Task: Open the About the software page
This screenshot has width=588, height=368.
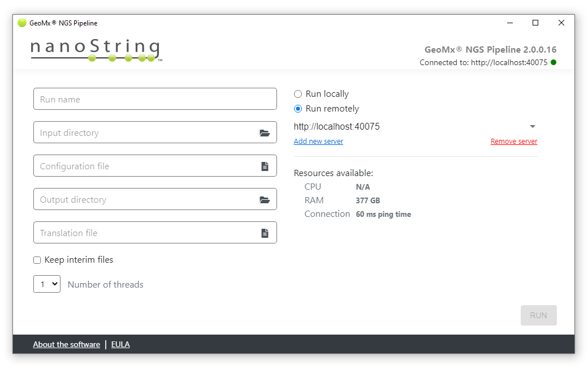Action: click(66, 344)
